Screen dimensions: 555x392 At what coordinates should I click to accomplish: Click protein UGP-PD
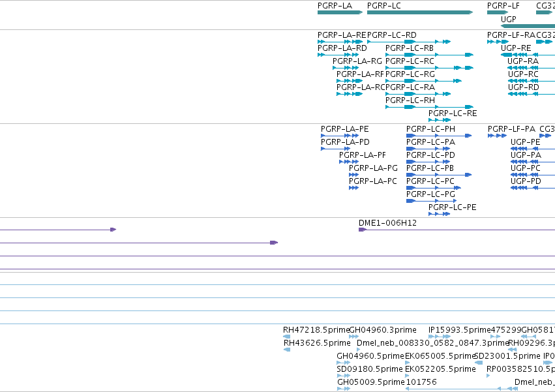click(533, 188)
